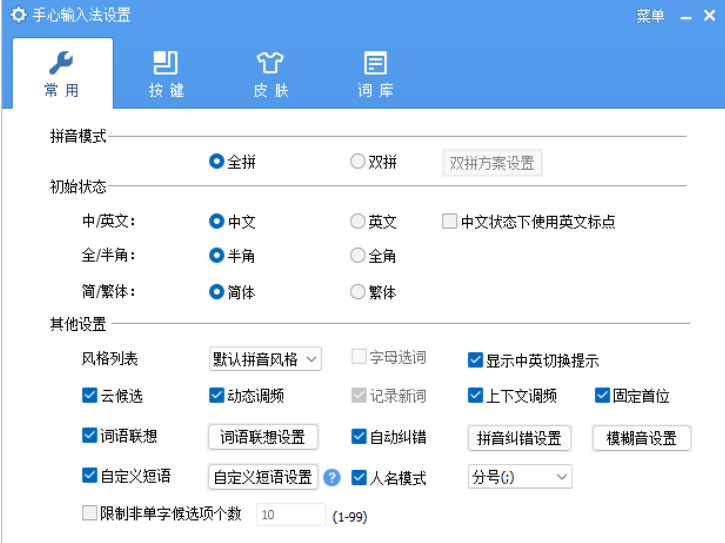Toggle the 云候选 checkbox
This screenshot has height=543, width=725.
click(90, 396)
